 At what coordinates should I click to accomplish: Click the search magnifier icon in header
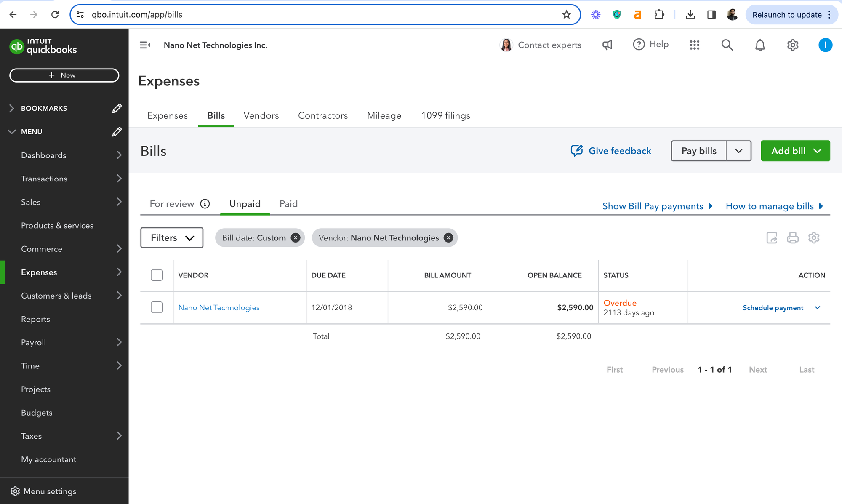[x=727, y=45]
